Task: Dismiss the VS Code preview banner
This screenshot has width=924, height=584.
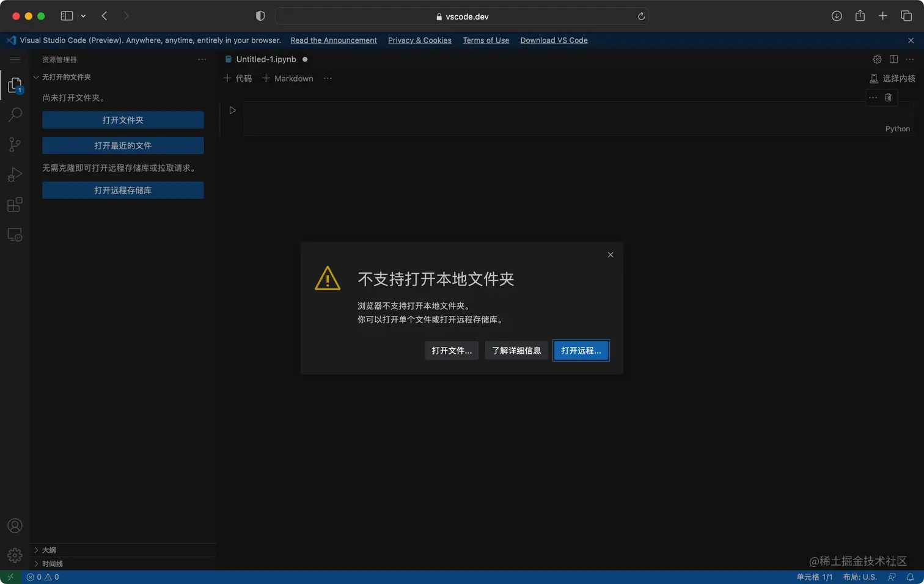Action: coord(911,40)
